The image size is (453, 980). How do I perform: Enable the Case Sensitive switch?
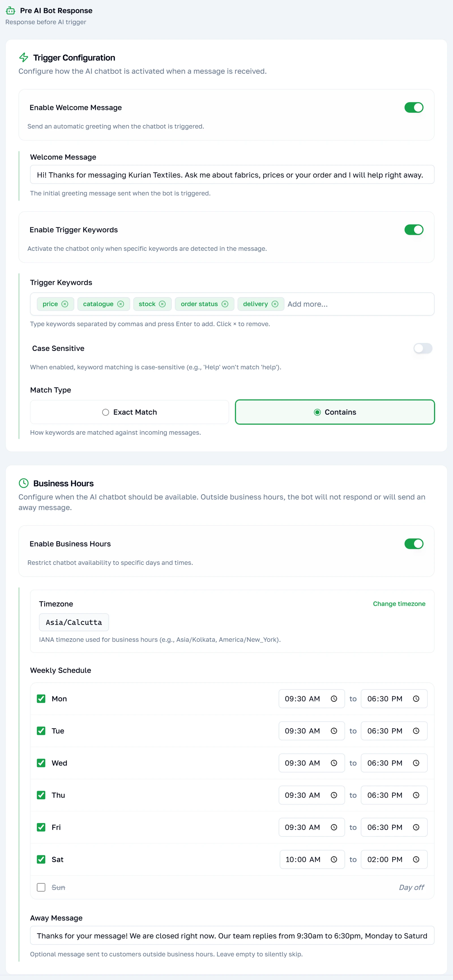pyautogui.click(x=423, y=348)
